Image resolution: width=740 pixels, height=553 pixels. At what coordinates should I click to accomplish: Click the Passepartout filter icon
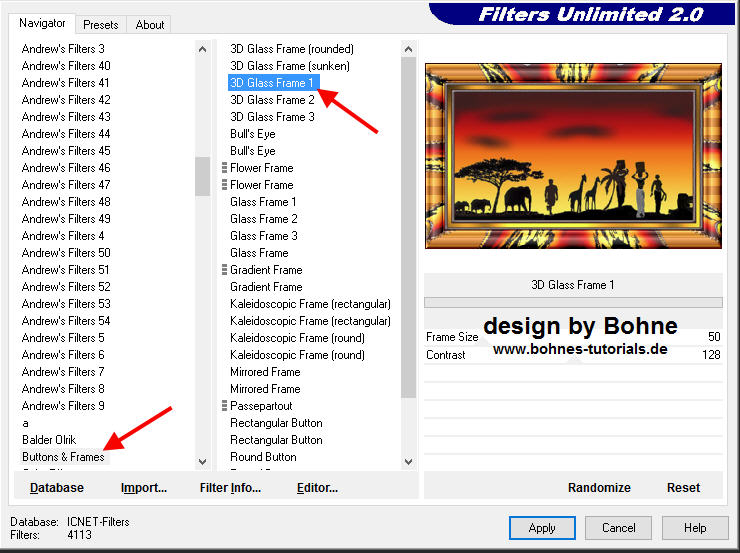click(x=225, y=406)
